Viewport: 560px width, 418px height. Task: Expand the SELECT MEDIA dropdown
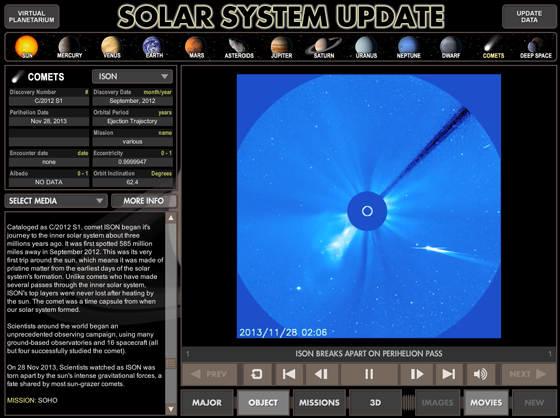click(56, 201)
